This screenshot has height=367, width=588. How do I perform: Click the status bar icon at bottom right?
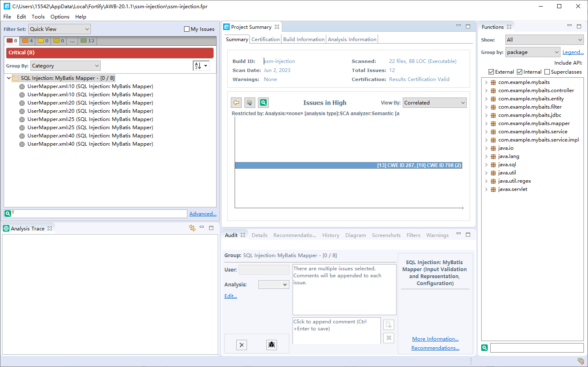(x=581, y=361)
